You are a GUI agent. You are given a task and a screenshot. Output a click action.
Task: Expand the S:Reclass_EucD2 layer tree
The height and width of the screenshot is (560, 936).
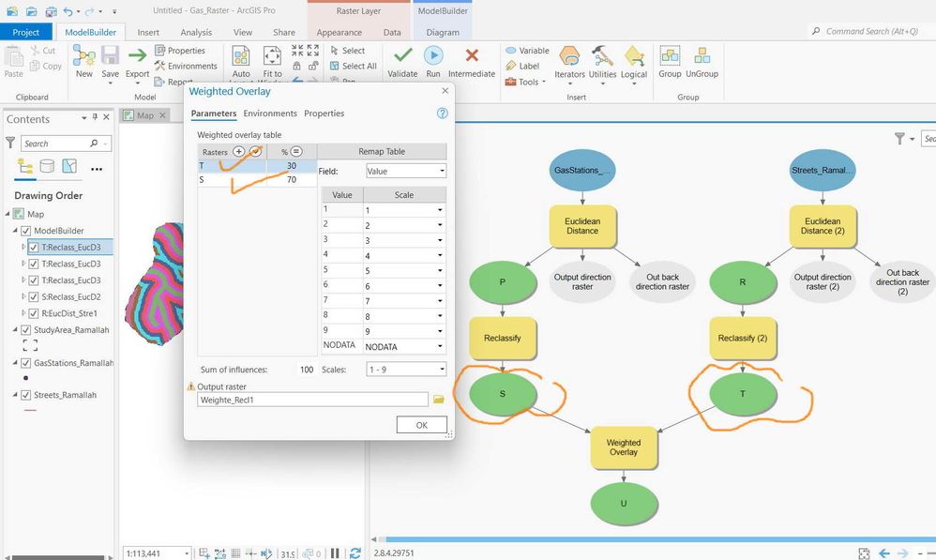pos(23,296)
